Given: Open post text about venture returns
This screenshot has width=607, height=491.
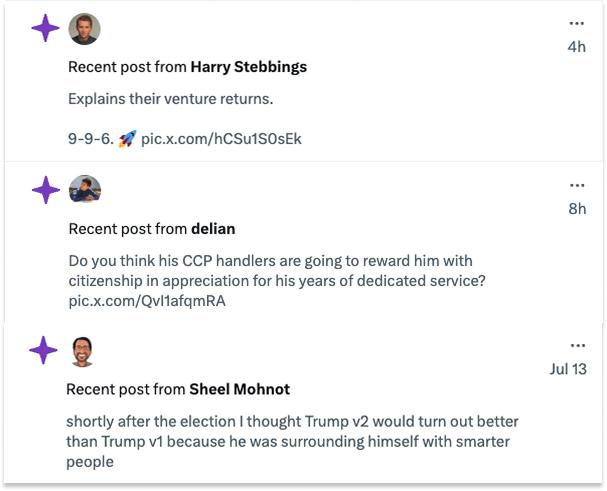Looking at the screenshot, I should pos(171,99).
